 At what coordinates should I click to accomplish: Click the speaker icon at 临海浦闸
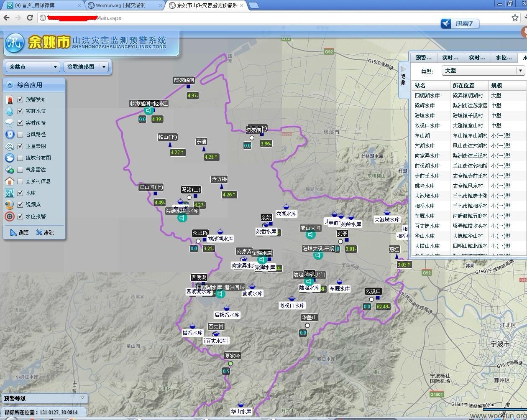[148, 111]
